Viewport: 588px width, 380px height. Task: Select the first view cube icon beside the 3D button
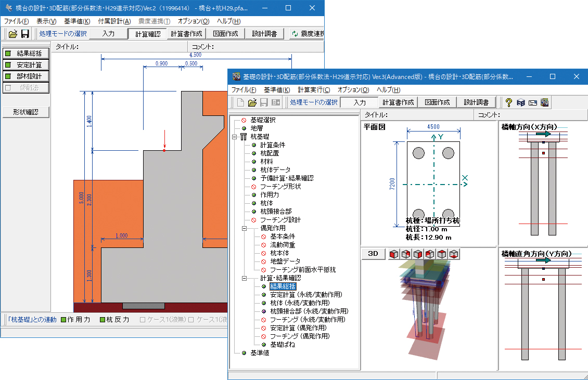click(393, 254)
